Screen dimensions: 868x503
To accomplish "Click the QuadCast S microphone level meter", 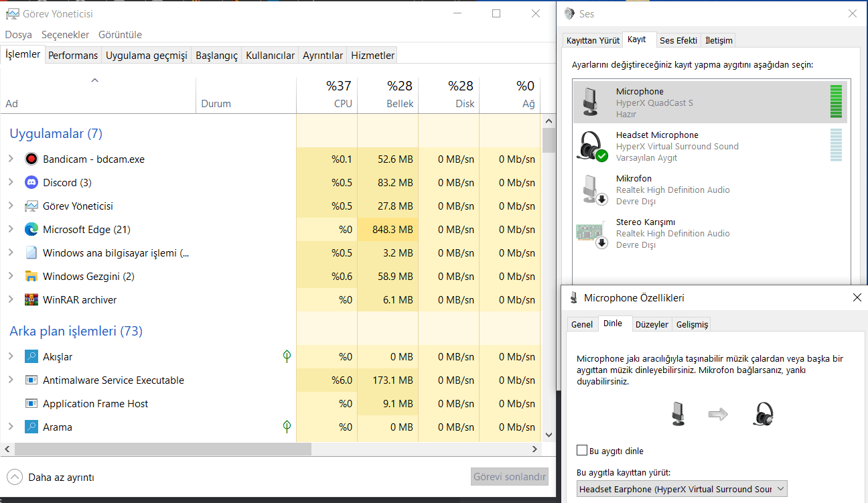I will click(835, 102).
